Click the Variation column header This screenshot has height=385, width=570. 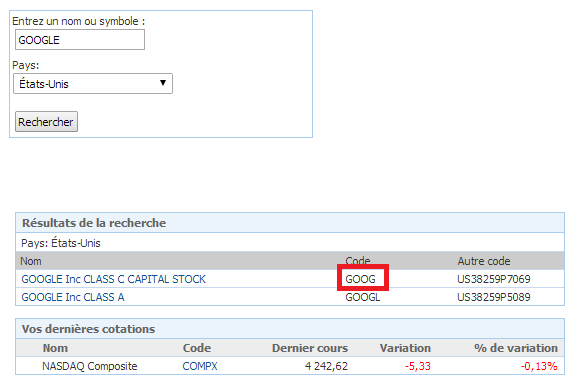405,348
